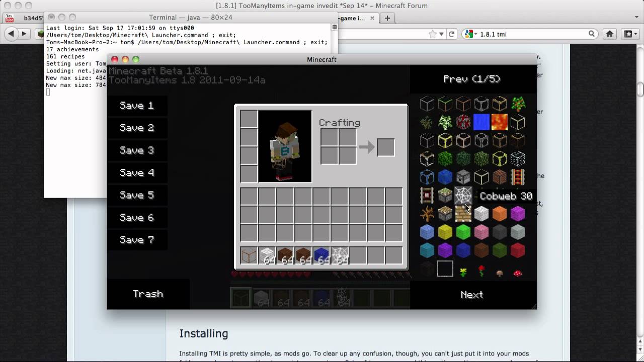Click the blue wool stack in inventory hotbar
644x362 pixels.
click(321, 255)
